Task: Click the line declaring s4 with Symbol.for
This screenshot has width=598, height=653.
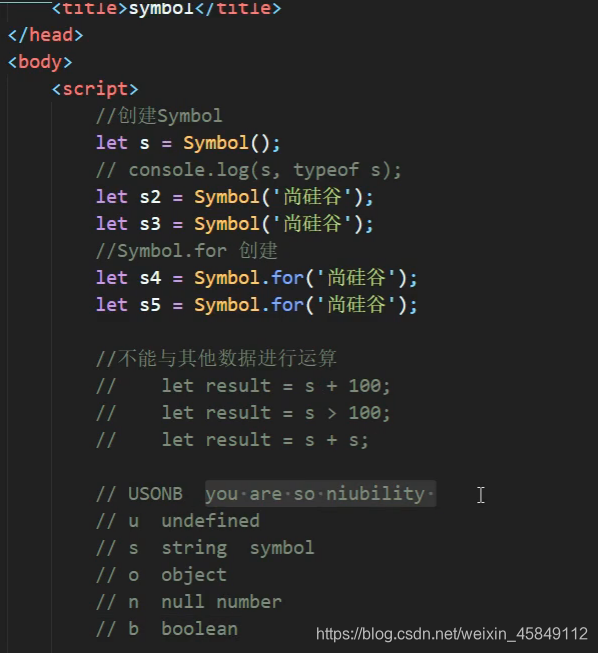Action: (x=257, y=278)
